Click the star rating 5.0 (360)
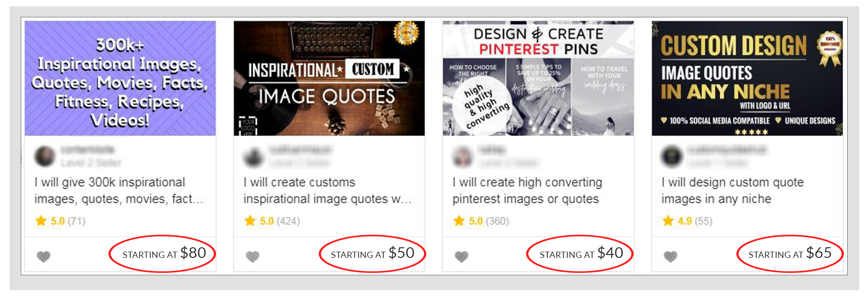868x298 pixels. pyautogui.click(x=481, y=221)
